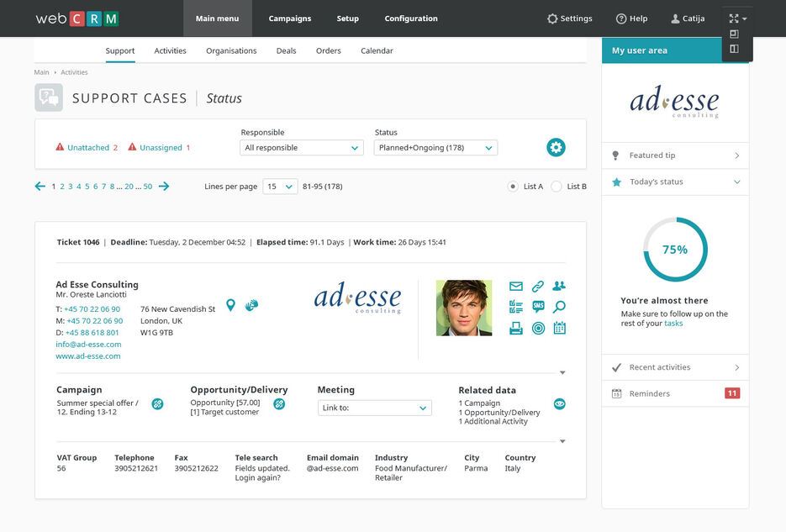Show address with map pin icon
The width and height of the screenshot is (786, 532).
click(230, 305)
